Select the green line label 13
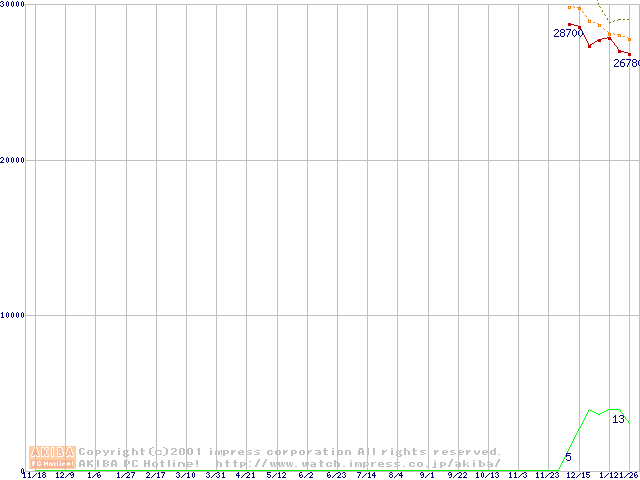The height and width of the screenshot is (480, 640). (x=618, y=419)
